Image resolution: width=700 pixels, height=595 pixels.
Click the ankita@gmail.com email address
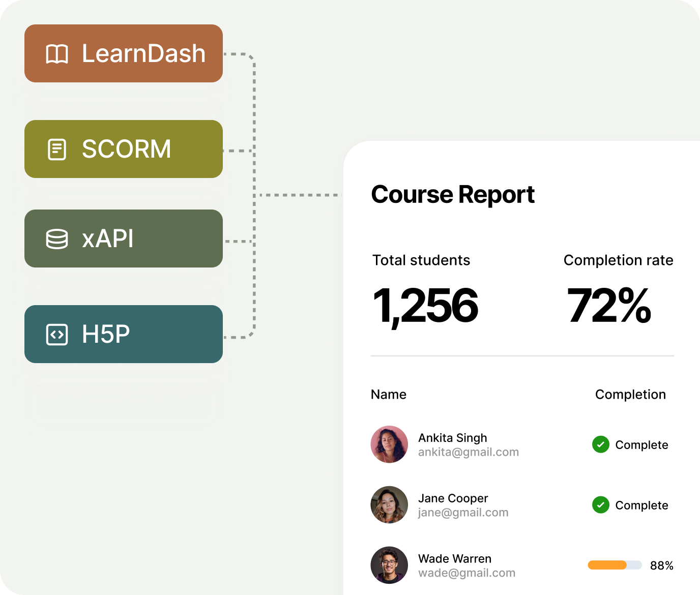point(468,452)
